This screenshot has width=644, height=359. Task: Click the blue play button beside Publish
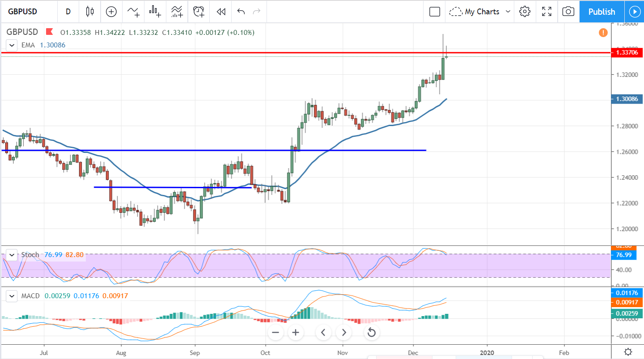pos(634,12)
